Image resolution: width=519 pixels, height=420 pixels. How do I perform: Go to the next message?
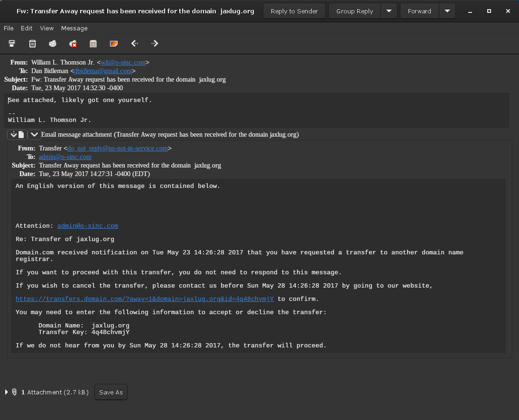[x=155, y=43]
